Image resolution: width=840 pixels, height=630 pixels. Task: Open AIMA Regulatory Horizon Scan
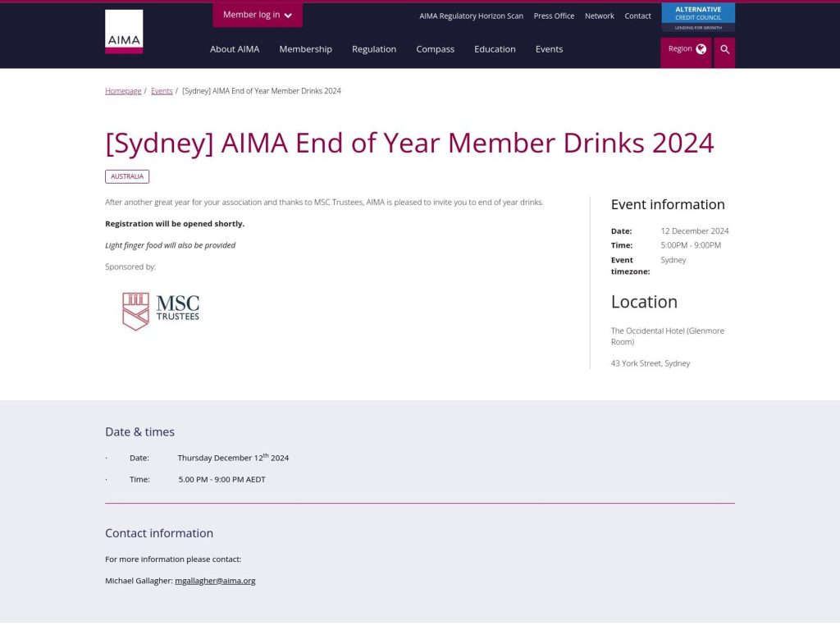tap(471, 16)
